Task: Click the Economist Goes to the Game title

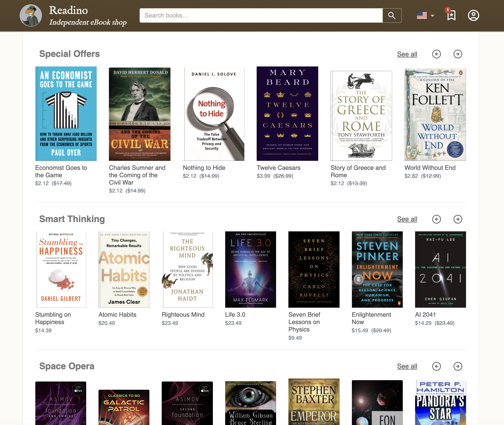Action: [61, 171]
